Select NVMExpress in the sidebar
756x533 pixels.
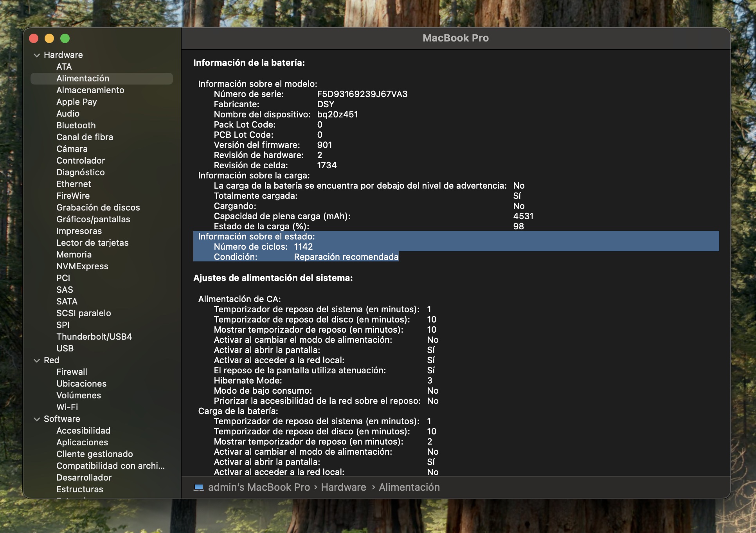(82, 266)
